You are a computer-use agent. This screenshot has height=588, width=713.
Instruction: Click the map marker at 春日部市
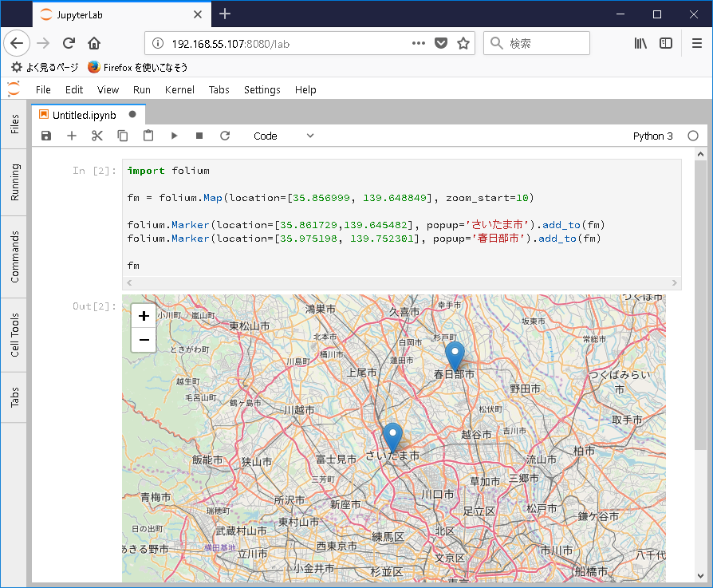pyautogui.click(x=455, y=356)
